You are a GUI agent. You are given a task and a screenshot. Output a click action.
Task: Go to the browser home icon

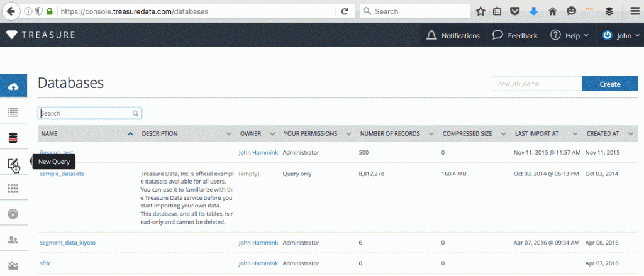tap(552, 11)
